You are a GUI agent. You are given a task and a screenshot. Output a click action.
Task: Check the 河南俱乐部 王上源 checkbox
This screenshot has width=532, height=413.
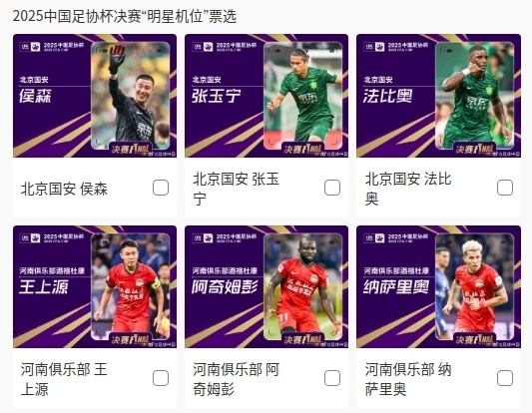click(x=161, y=378)
